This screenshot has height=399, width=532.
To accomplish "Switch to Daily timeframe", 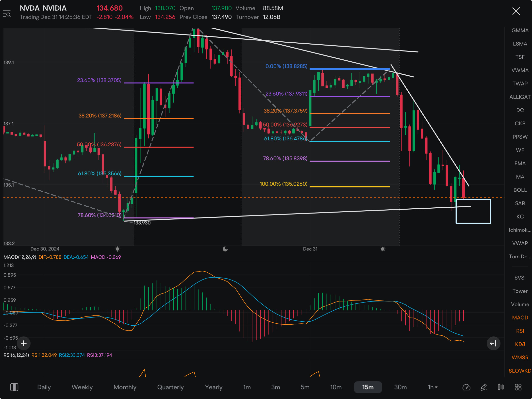I will 44,387.
